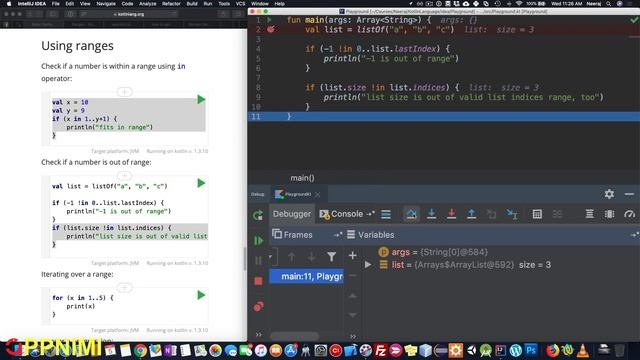This screenshot has height=360, width=640.
Task: Click the Wi-Fi status menu bar icon
Action: (518, 4)
